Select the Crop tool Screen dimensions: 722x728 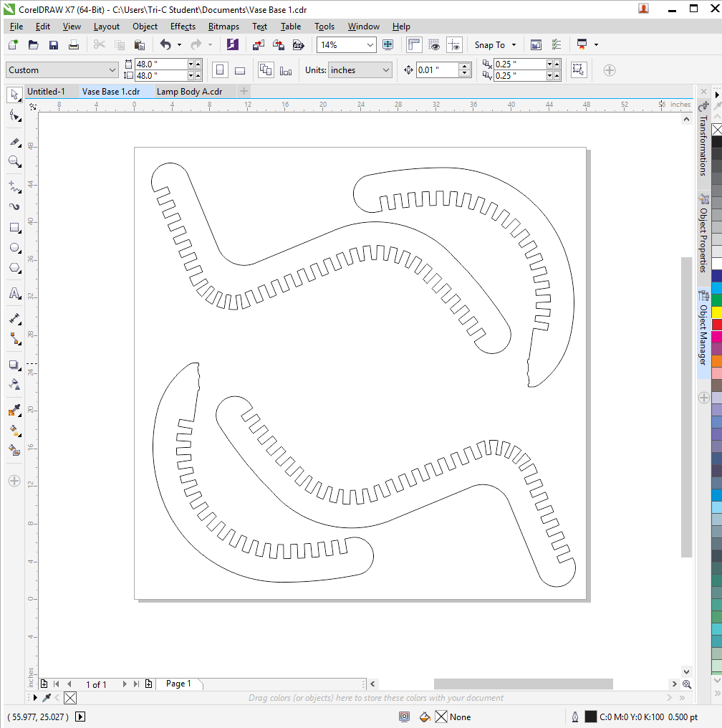[x=14, y=142]
